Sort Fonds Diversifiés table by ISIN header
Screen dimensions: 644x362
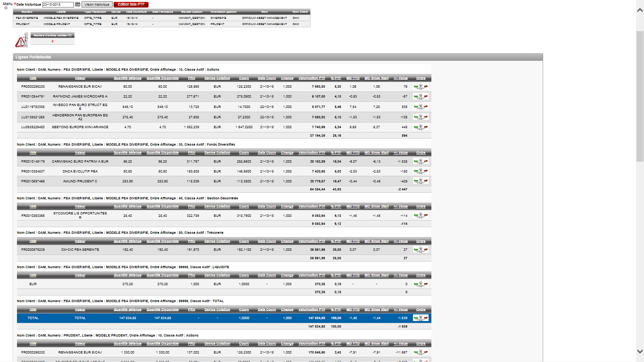[33, 153]
